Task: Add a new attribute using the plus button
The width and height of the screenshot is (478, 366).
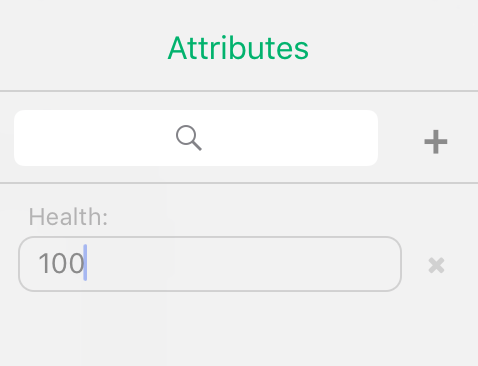Action: pos(436,142)
